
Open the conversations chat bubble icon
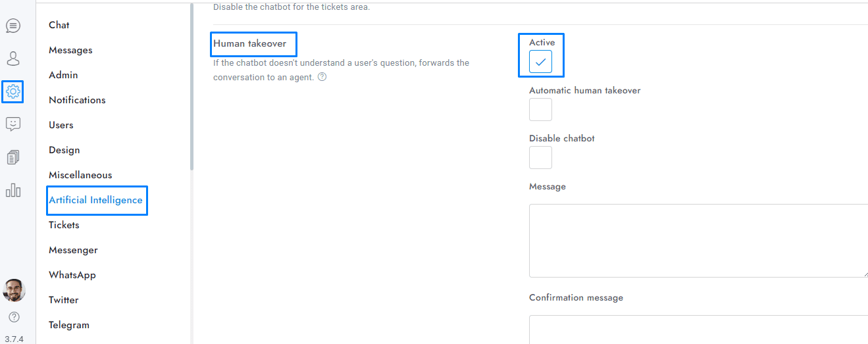pos(13,26)
